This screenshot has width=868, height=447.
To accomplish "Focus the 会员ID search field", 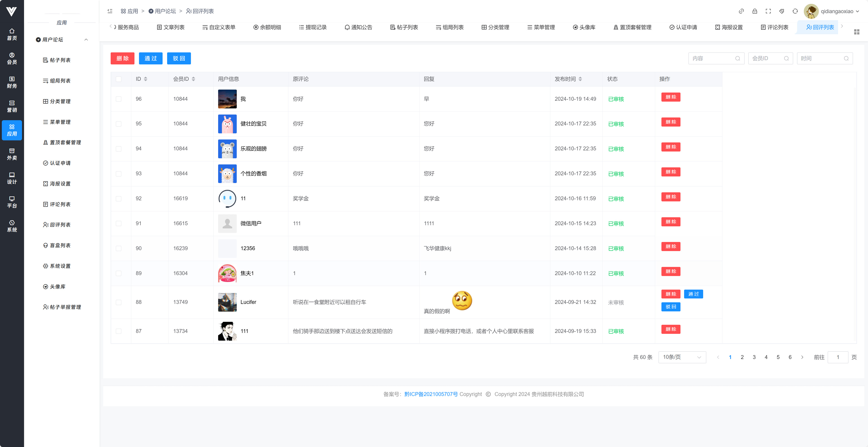I will click(767, 58).
